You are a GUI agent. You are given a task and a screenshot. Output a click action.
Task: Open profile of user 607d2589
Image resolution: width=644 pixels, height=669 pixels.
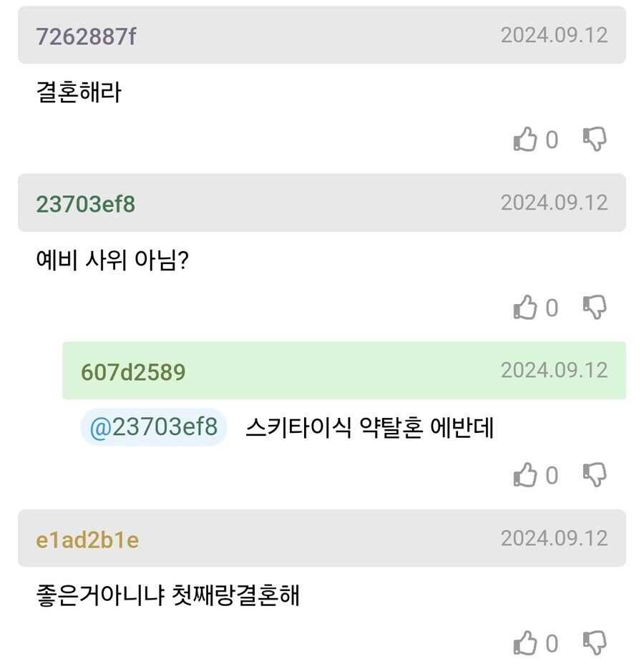133,372
